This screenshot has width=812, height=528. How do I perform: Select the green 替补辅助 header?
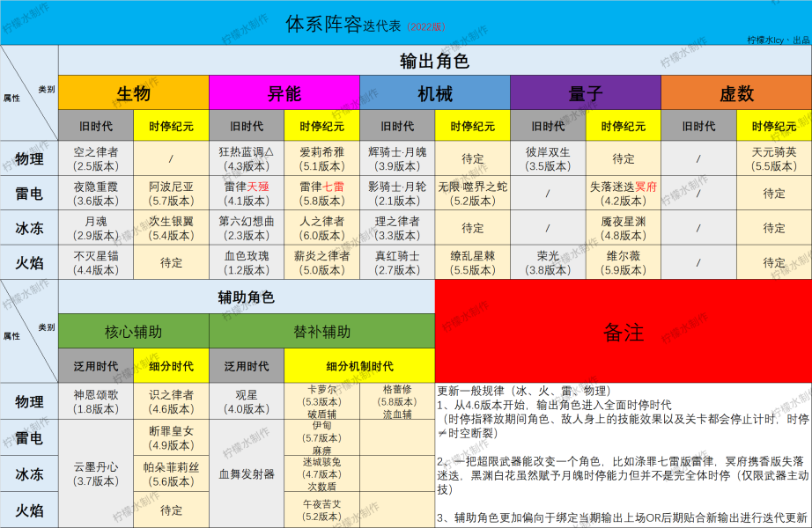tap(321, 331)
